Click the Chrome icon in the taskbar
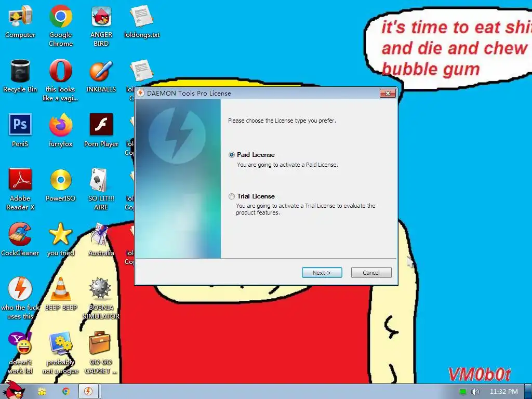532x399 pixels. (x=65, y=392)
